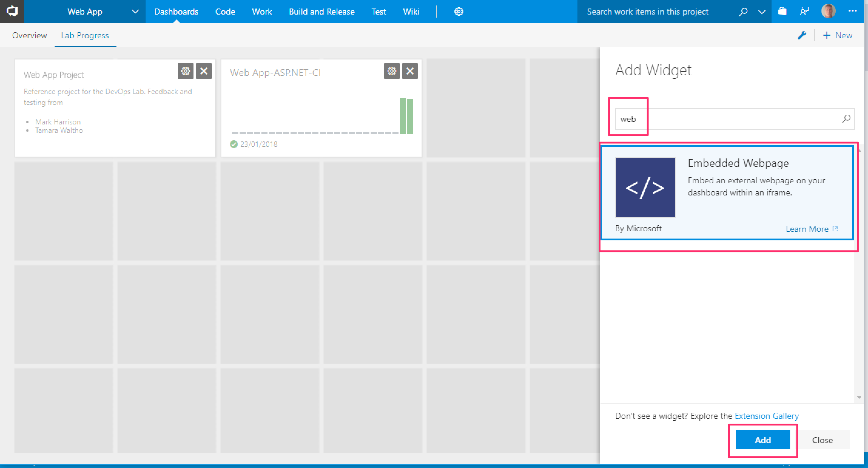
Task: Click the feedback icon in the top bar
Action: coord(805,12)
